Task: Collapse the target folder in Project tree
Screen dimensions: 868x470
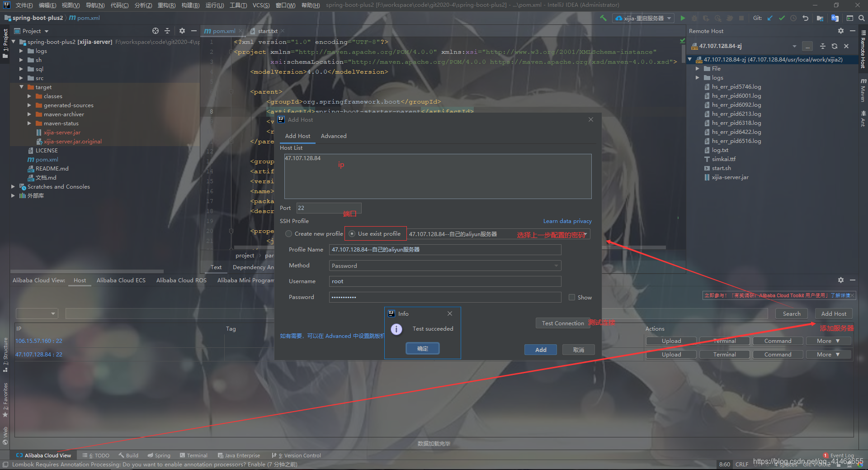Action: tap(21, 87)
